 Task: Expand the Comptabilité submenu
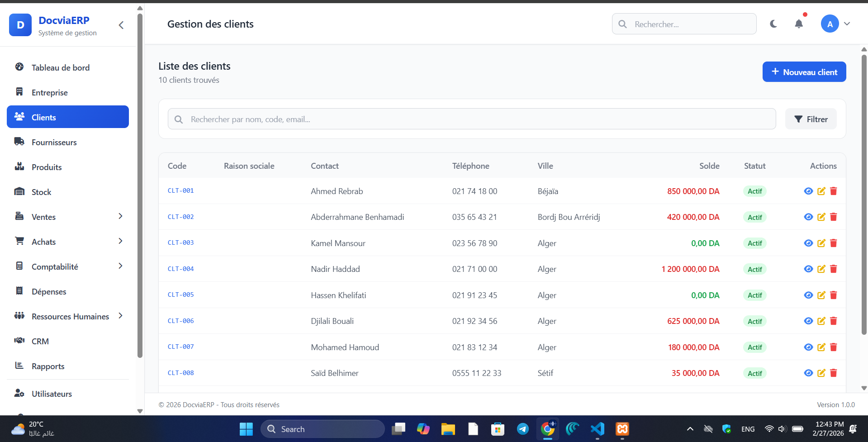pyautogui.click(x=120, y=266)
